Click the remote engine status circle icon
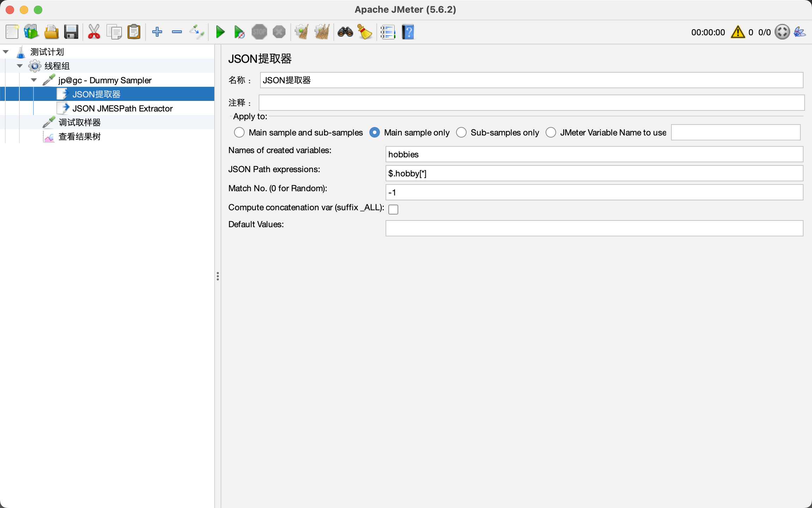The height and width of the screenshot is (508, 812). point(782,32)
